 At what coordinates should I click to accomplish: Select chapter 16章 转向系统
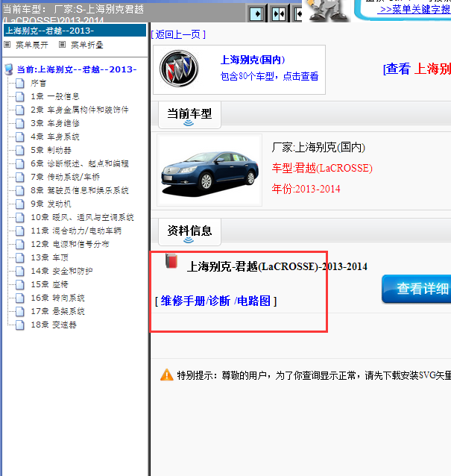pos(57,298)
